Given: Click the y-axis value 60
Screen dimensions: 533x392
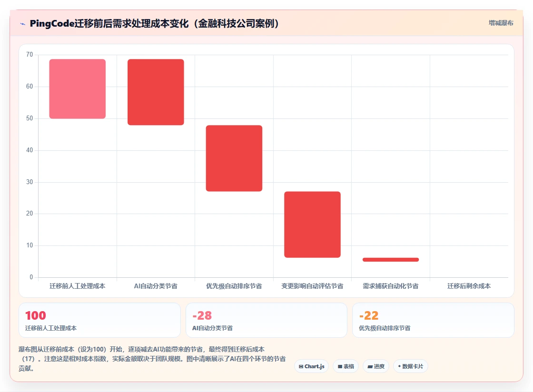Looking at the screenshot, I should (x=30, y=87).
